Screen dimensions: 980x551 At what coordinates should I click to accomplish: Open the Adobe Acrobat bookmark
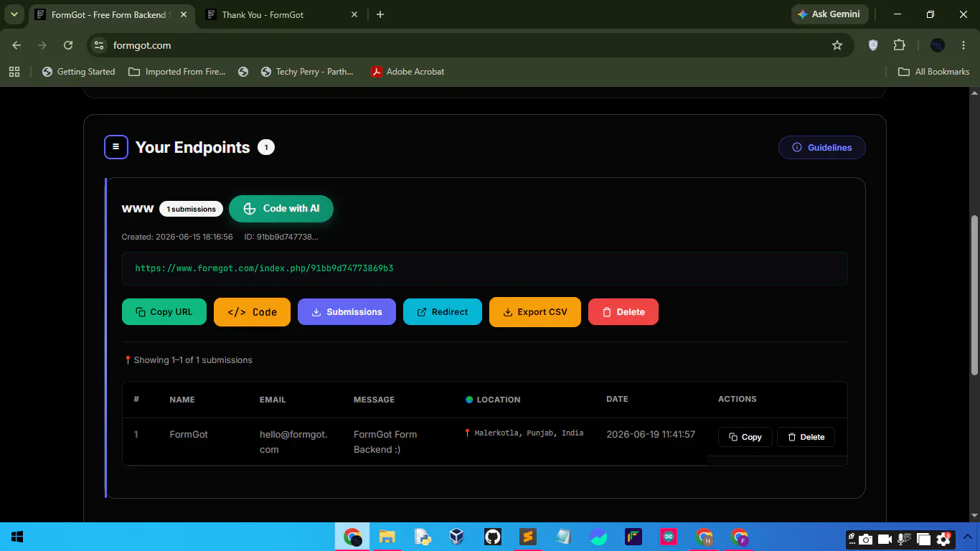(407, 72)
